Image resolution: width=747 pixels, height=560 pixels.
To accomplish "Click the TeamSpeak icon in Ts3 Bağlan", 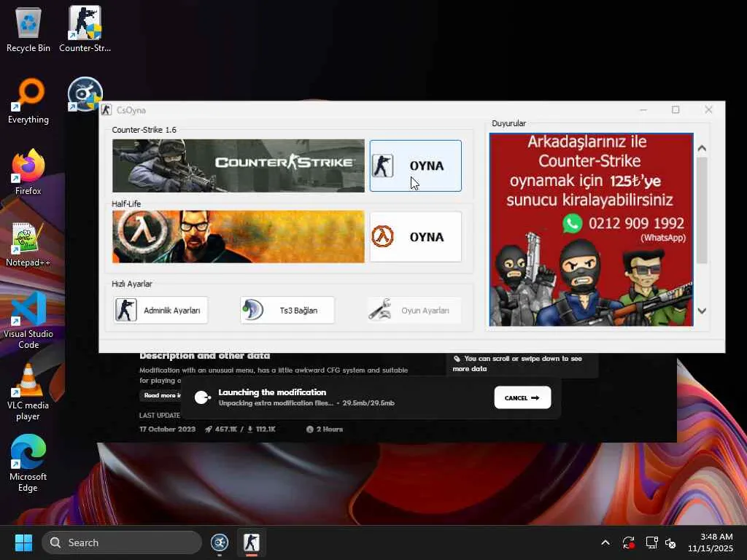I will point(252,310).
